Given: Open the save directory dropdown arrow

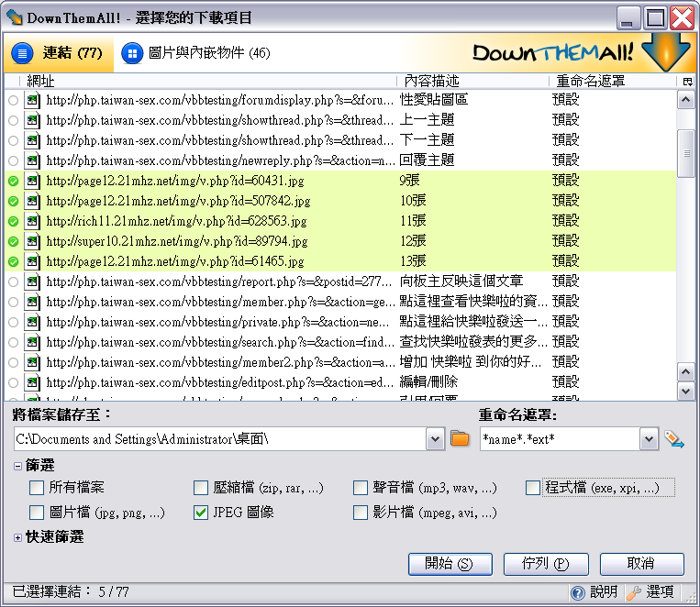Looking at the screenshot, I should click(x=435, y=439).
